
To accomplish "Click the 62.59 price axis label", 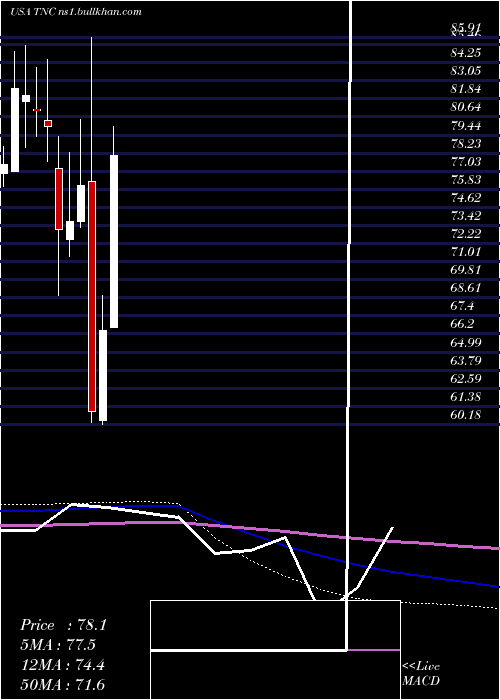I will 466,379.
